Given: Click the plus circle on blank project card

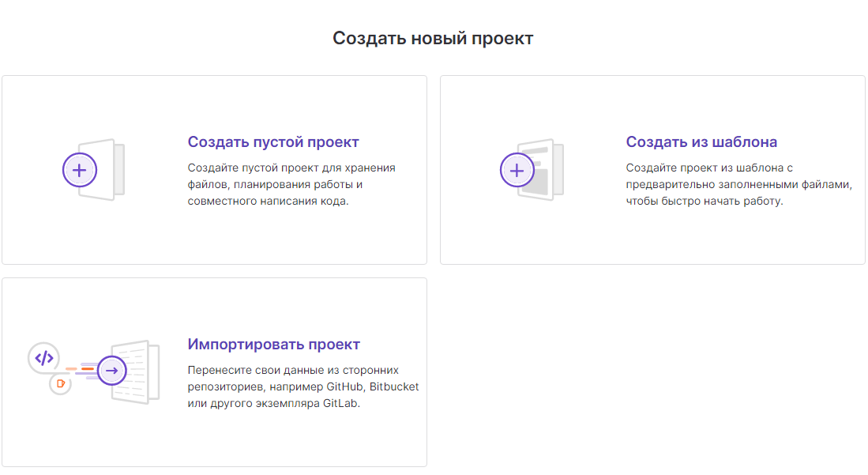Looking at the screenshot, I should point(79,169).
